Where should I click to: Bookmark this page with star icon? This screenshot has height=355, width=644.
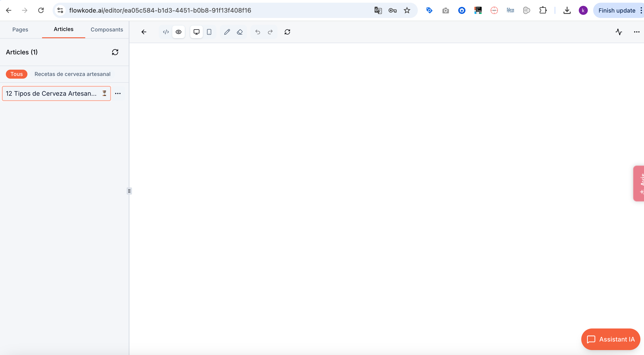[407, 10]
